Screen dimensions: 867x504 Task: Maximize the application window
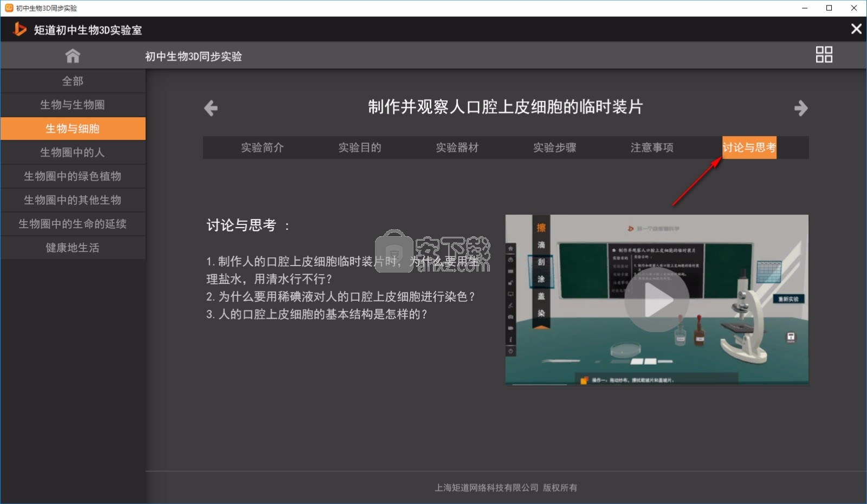tap(829, 8)
